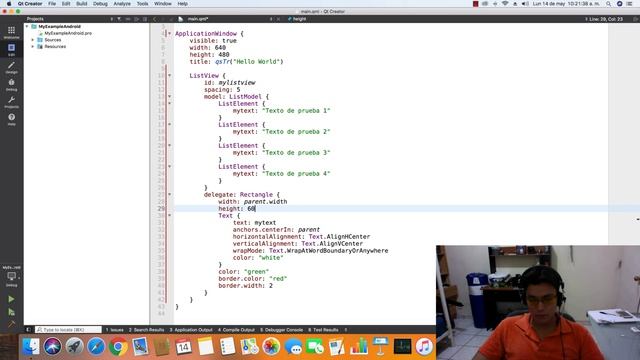Open the Test Results pane
This screenshot has height=360, width=640.
click(x=323, y=330)
